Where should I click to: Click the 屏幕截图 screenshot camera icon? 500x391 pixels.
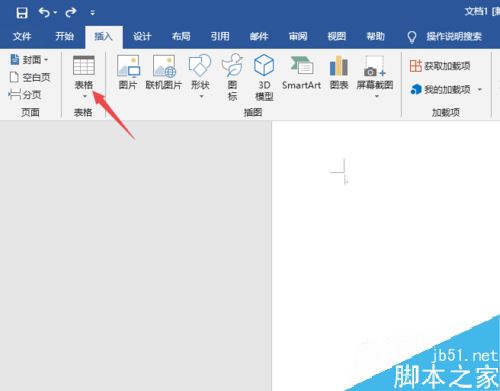tap(375, 66)
